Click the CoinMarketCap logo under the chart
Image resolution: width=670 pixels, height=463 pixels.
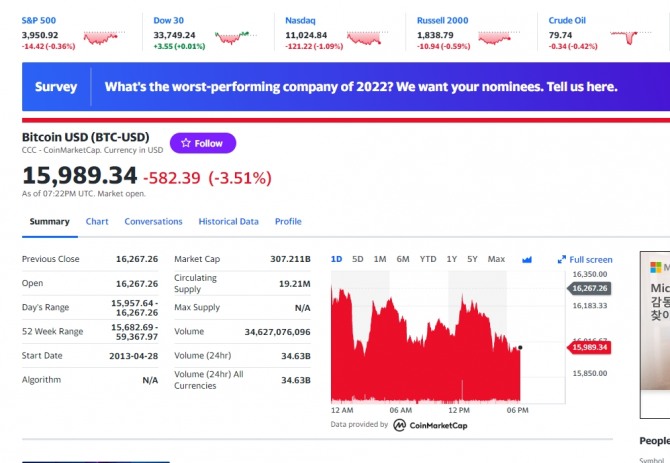[x=430, y=425]
